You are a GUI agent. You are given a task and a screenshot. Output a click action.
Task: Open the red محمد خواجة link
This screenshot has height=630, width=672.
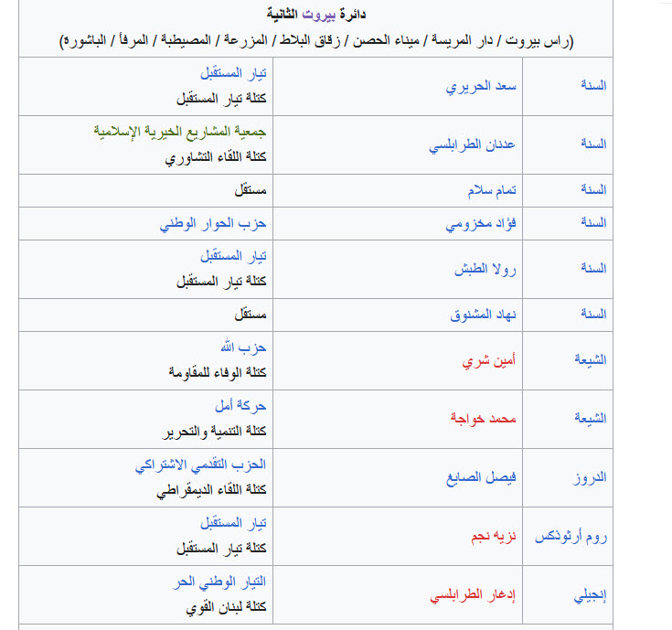pyautogui.click(x=483, y=418)
